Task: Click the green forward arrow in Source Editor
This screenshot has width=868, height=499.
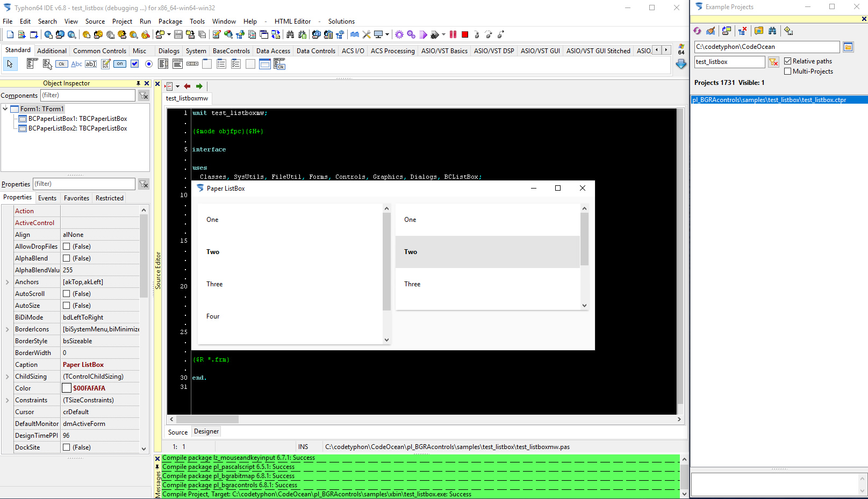Action: point(199,86)
